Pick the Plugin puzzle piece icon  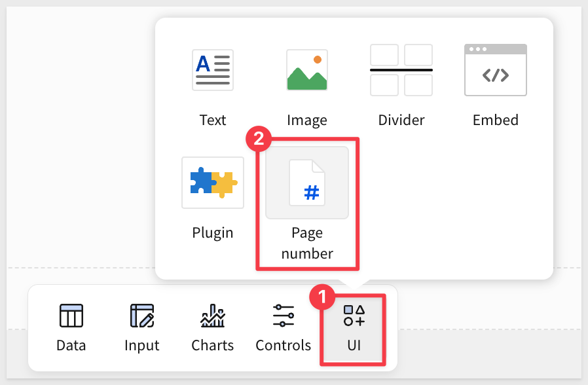click(x=213, y=183)
